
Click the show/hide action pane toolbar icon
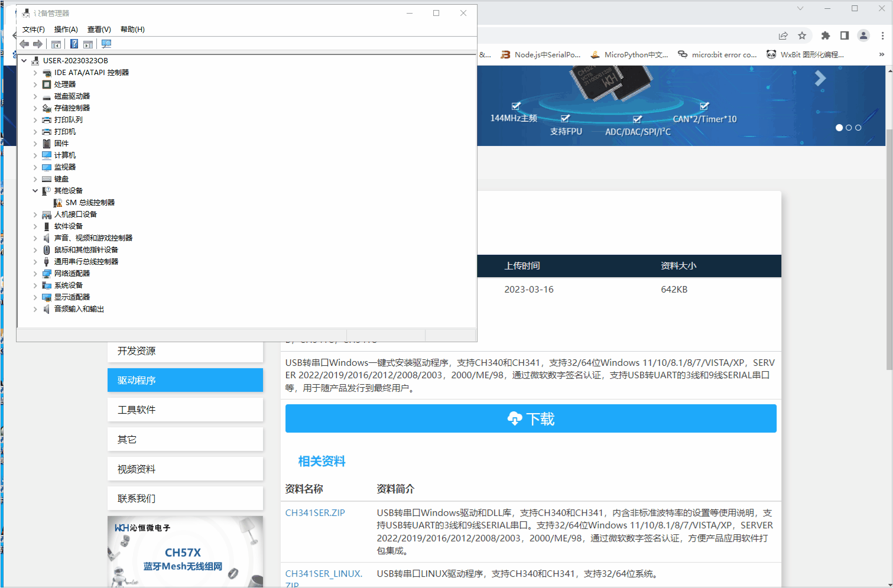(x=88, y=44)
